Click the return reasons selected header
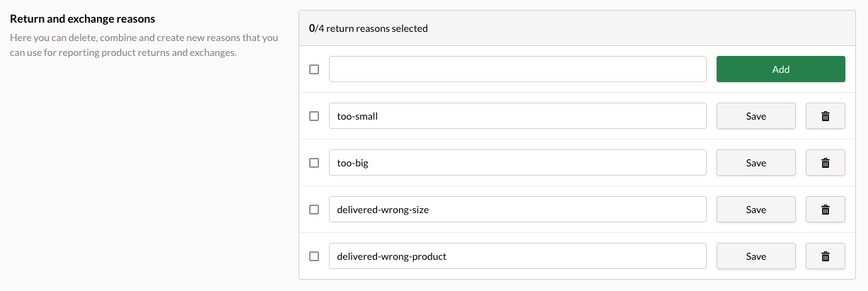This screenshot has height=291, width=868. coord(369,29)
